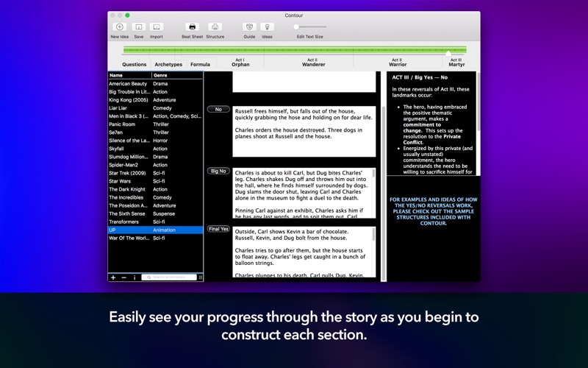Select Men in Black 3 row
Screen dimensions: 588x368
(x=156, y=116)
